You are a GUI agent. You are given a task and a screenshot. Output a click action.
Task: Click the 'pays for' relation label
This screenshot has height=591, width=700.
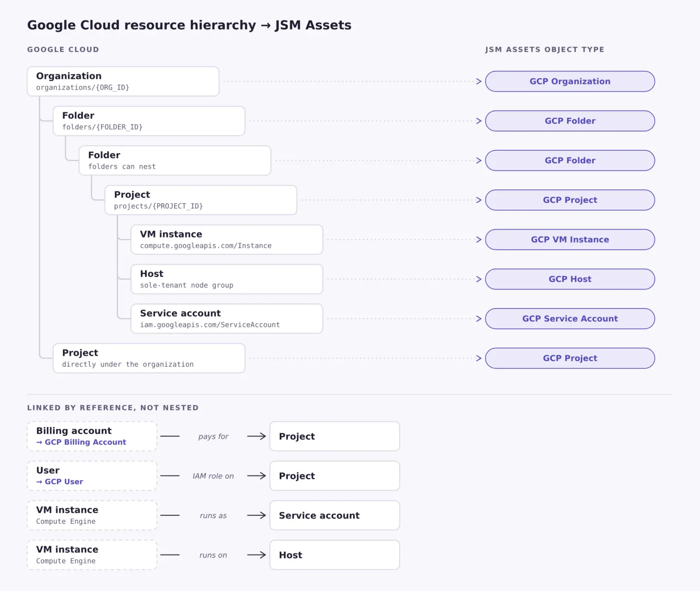pyautogui.click(x=213, y=436)
